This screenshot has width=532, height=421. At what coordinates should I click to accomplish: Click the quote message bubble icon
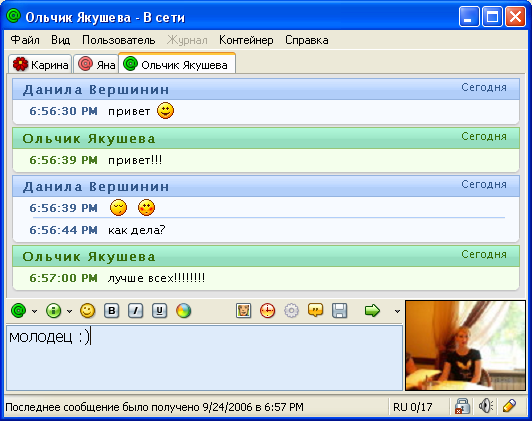coord(315,310)
